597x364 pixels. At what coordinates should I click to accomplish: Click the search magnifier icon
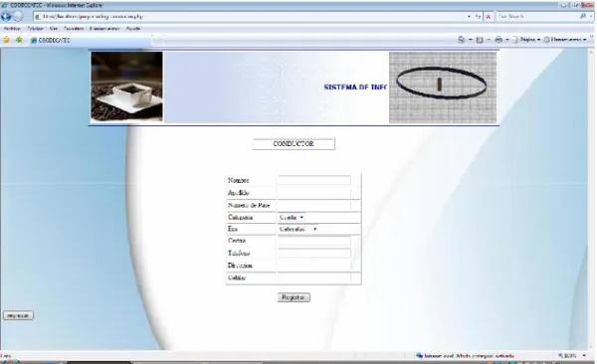583,16
